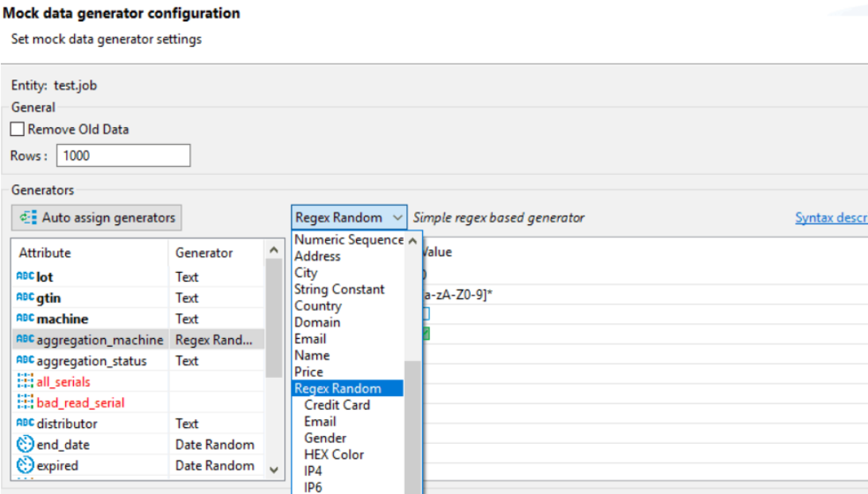868x494 pixels.
Task: Select HEX Color in generator list
Action: [334, 454]
